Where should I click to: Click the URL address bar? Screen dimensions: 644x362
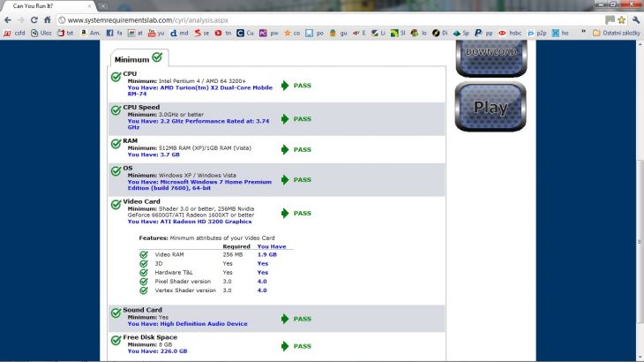[328, 20]
